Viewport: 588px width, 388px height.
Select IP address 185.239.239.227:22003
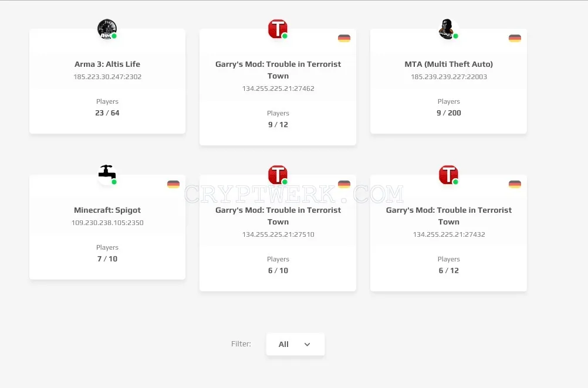(x=448, y=77)
